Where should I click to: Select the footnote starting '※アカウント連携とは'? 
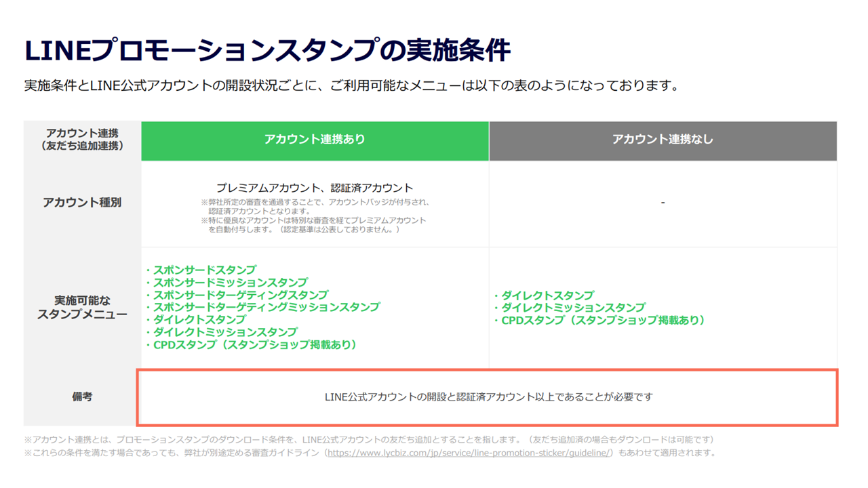369,440
